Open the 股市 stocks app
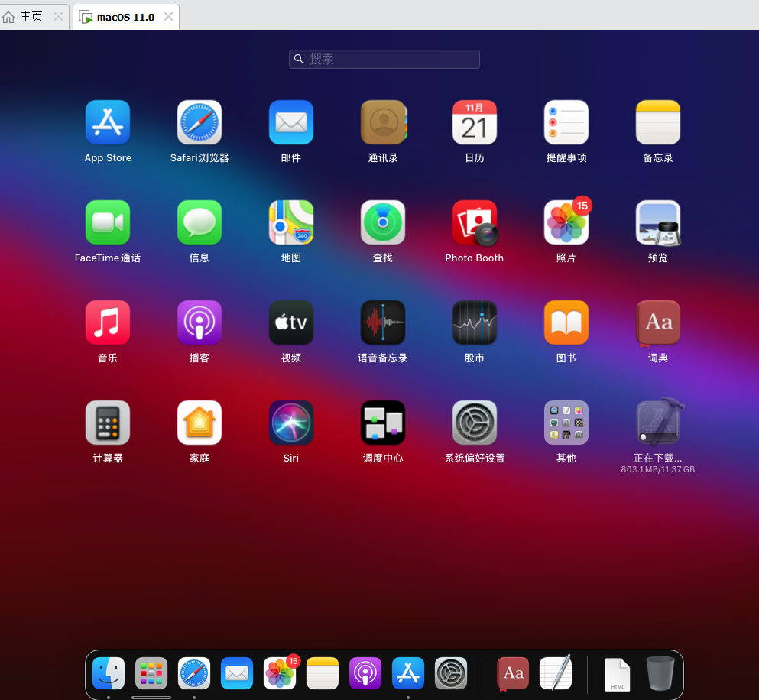The height and width of the screenshot is (700, 759). pyautogui.click(x=475, y=323)
